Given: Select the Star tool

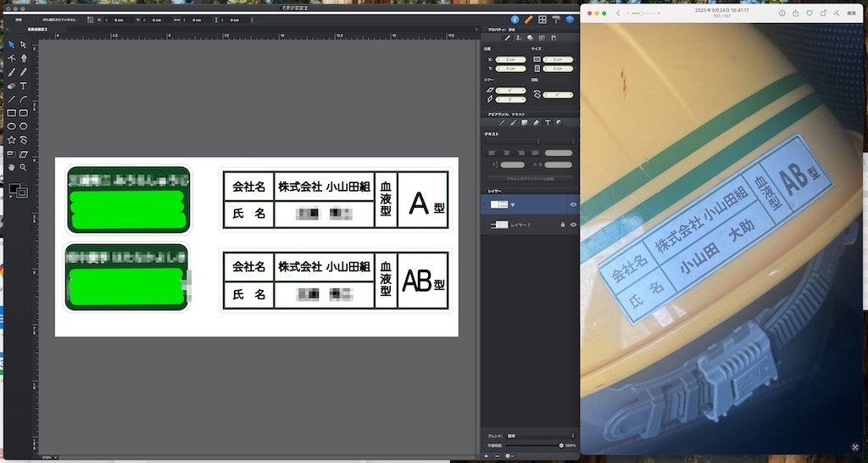Looking at the screenshot, I should [11, 140].
